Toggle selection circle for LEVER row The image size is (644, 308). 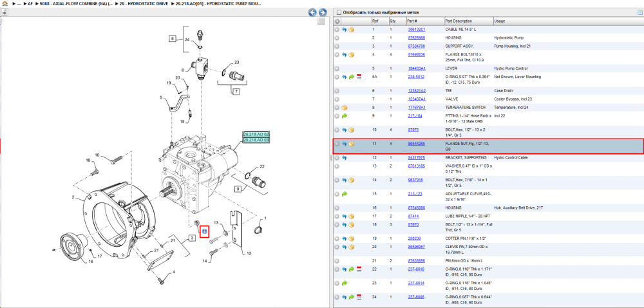337,68
